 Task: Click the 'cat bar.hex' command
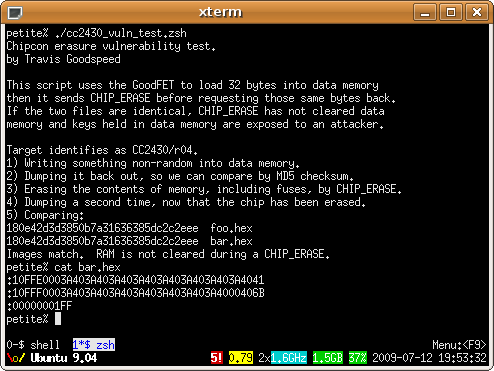point(87,267)
